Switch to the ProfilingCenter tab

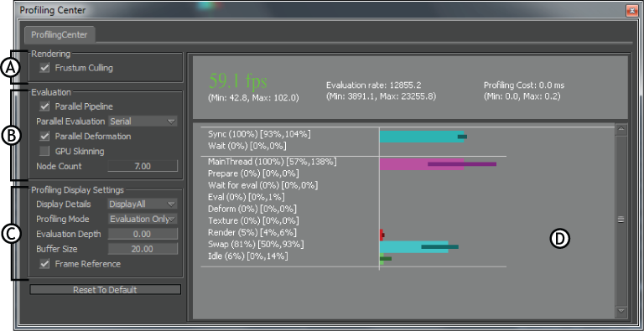[x=60, y=35]
